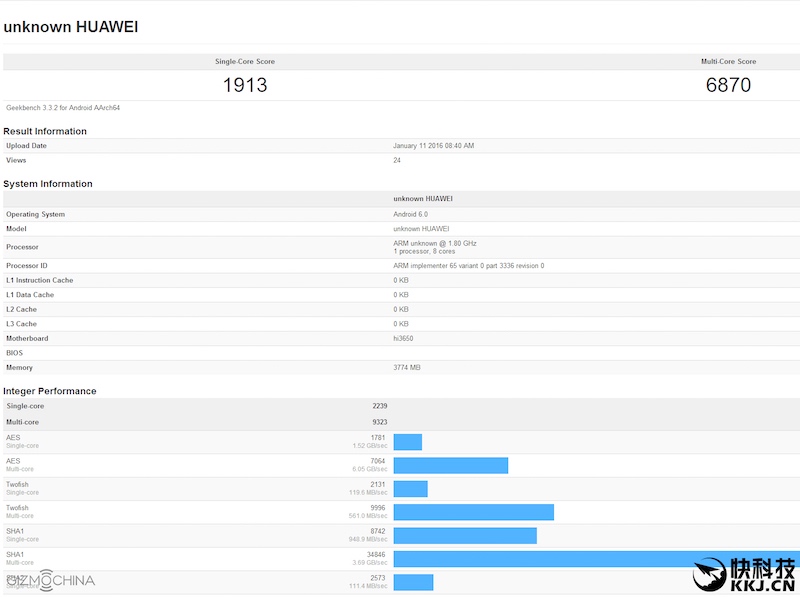Image resolution: width=800 pixels, height=597 pixels.
Task: Select the 'Operating System' row label
Action: click(x=35, y=214)
